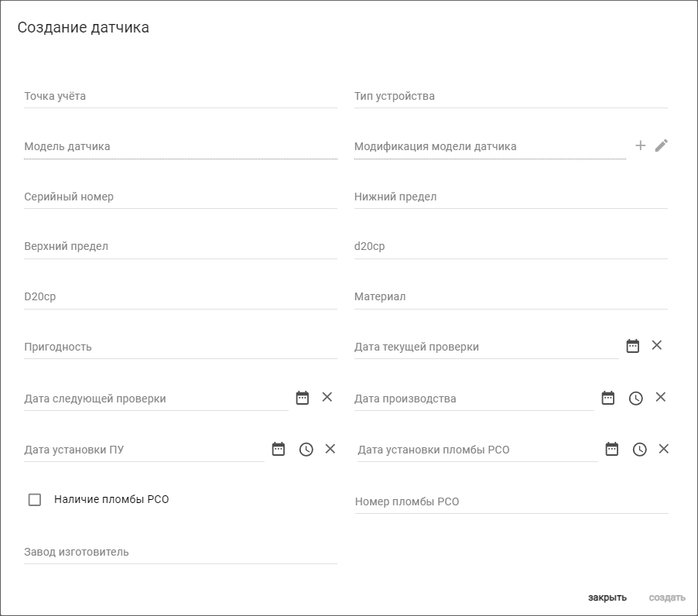Open time picker for Дата производства

635,398
